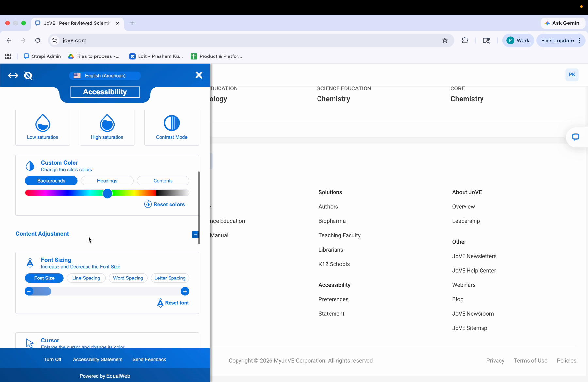Screen dimensions: 588x382
Task: Click the rainbow color spectrum bar
Action: pos(107,193)
